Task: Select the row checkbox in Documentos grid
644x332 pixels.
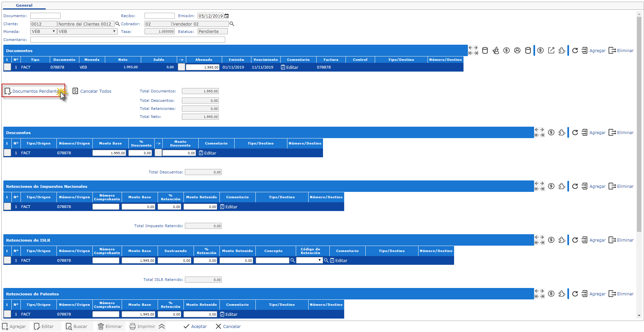Action: [x=7, y=67]
